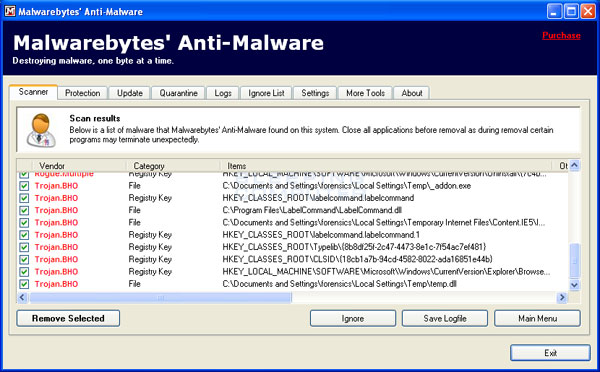Click the Malwarebytes title bar logo icon

(10, 11)
